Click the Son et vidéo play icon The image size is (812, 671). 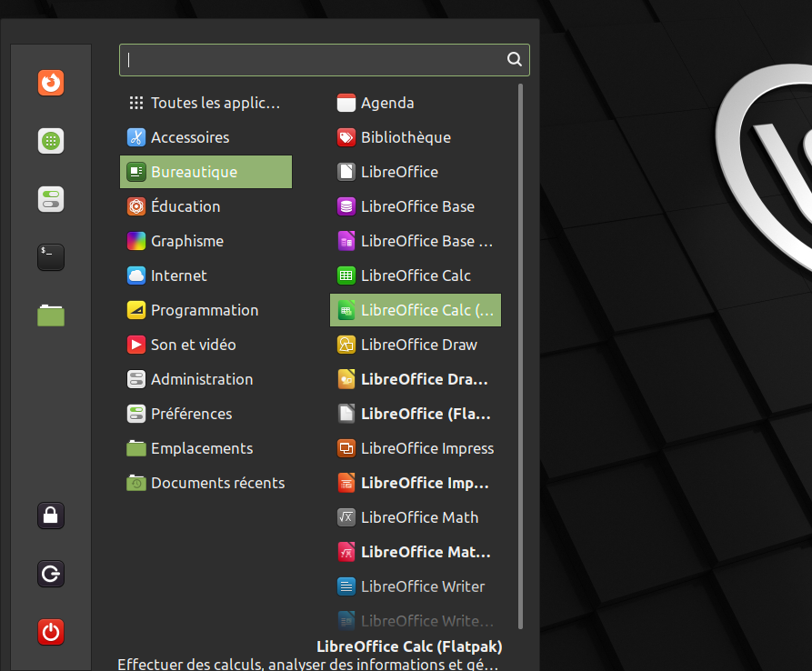136,345
